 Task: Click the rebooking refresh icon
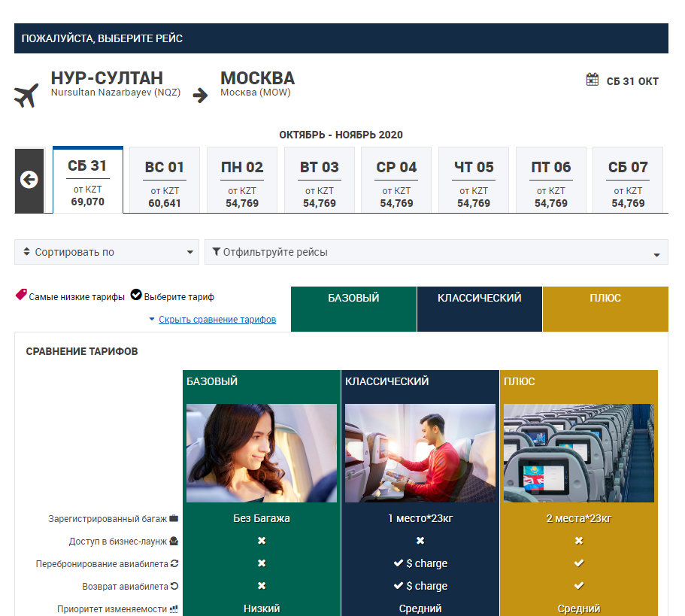174,563
